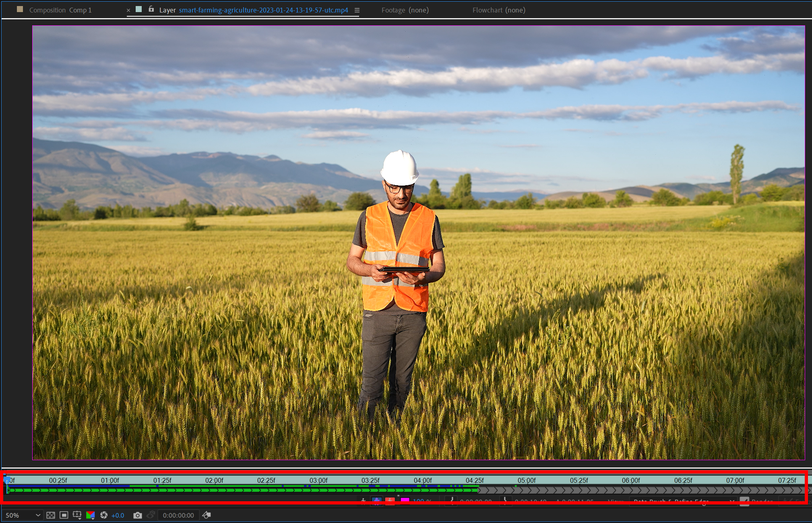Click the magenta overlay color swatch
The width and height of the screenshot is (812, 523).
coord(405,500)
